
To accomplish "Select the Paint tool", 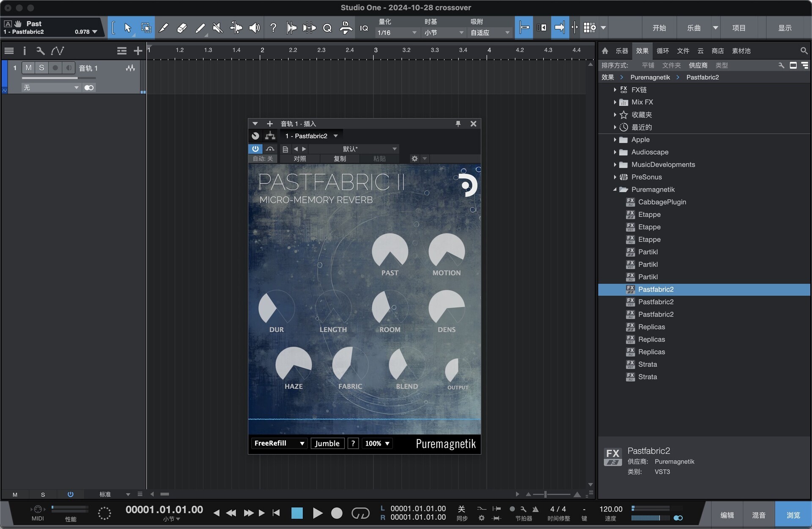I will [200, 28].
